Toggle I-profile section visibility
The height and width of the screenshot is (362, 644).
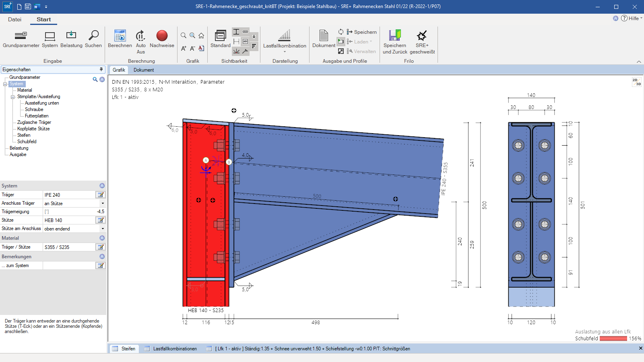pos(236,32)
